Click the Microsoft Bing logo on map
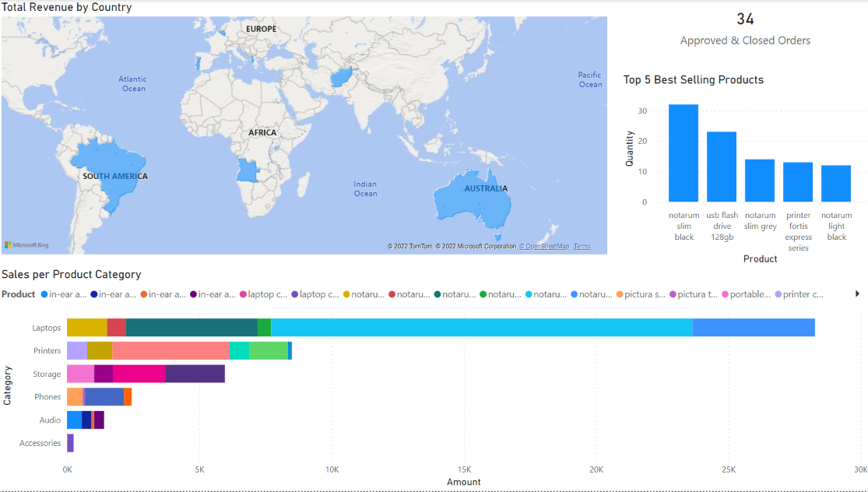 point(26,245)
